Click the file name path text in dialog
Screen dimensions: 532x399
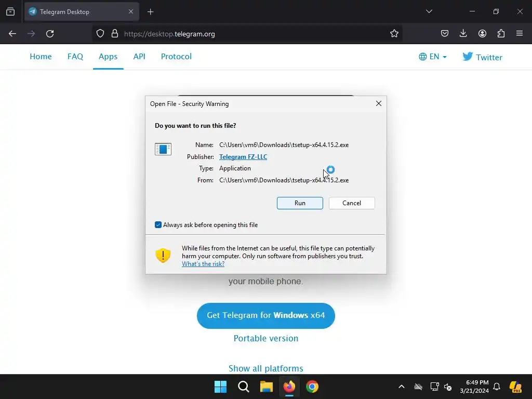[x=284, y=145]
